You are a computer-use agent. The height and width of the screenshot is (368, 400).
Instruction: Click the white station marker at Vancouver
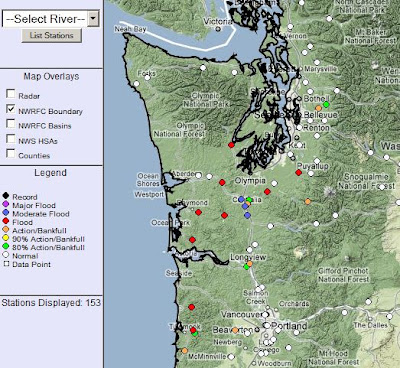tap(265, 314)
